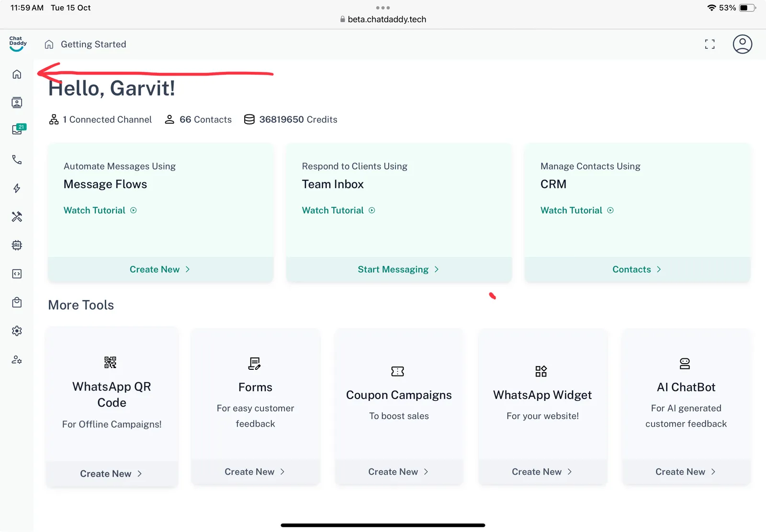Open the Calls phone icon in sidebar
Image resolution: width=766 pixels, height=532 pixels.
point(17,160)
